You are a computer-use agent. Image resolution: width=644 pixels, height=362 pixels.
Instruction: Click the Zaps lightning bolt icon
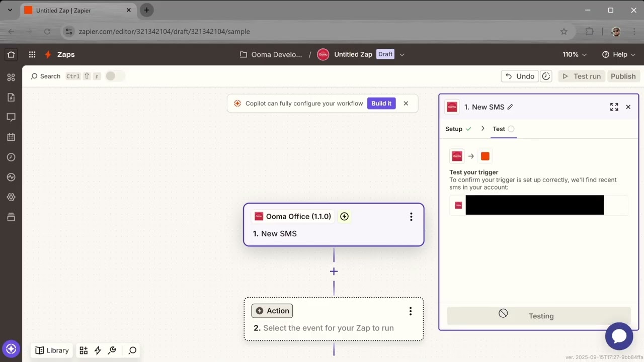click(x=48, y=54)
